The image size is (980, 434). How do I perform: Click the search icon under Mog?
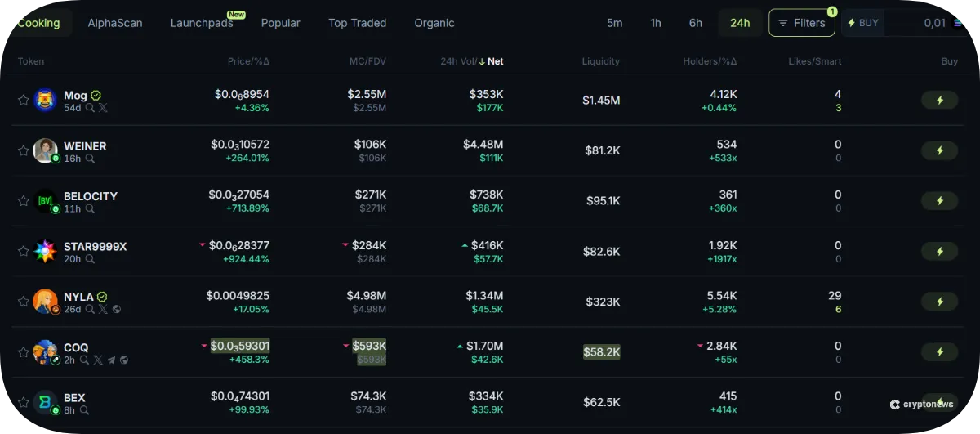90,108
